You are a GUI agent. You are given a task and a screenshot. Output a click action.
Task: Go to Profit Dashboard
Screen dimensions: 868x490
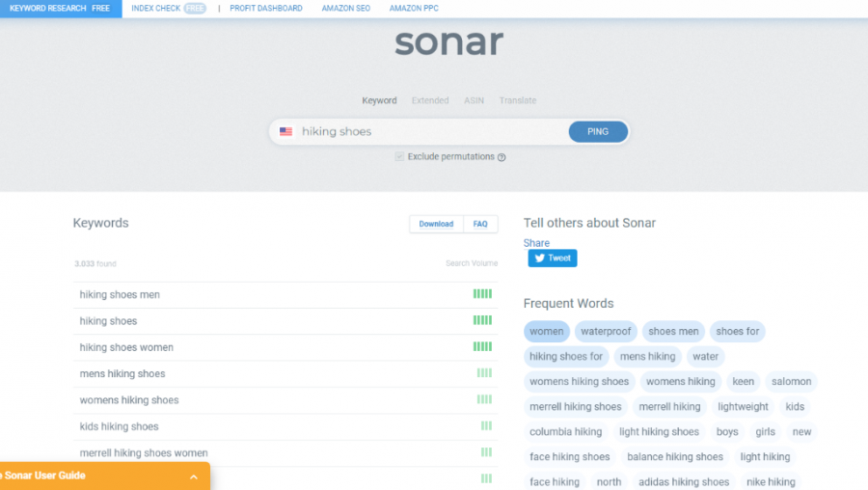click(x=266, y=9)
